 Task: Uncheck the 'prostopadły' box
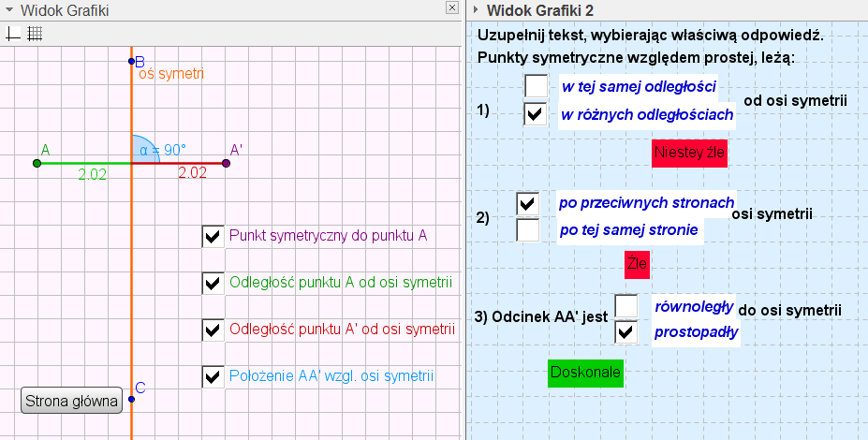click(626, 332)
